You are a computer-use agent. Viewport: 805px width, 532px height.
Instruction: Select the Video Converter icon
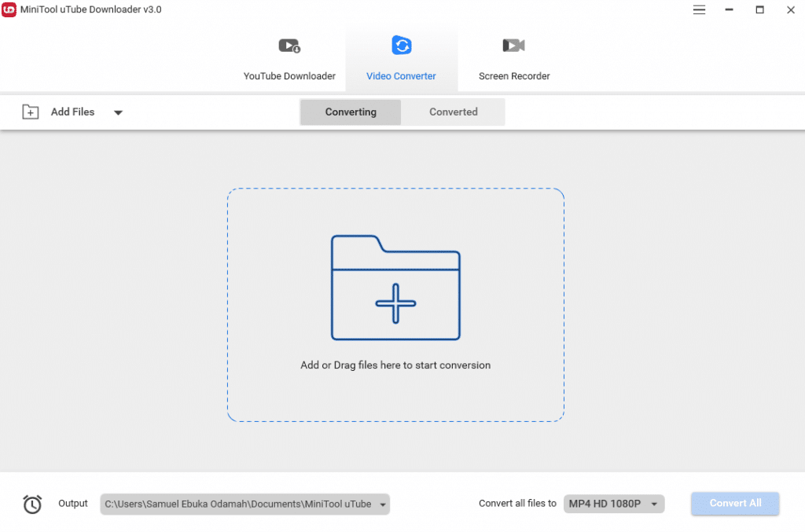(x=401, y=45)
